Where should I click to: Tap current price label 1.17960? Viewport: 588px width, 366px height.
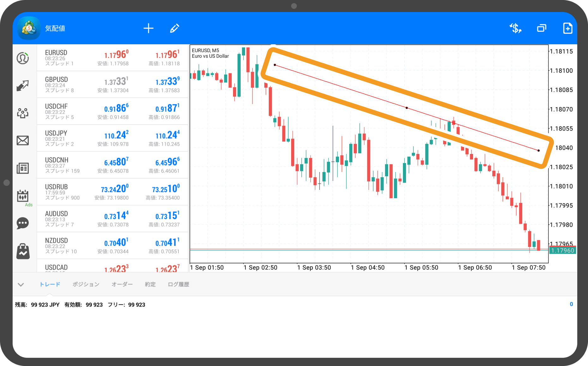[x=563, y=251]
